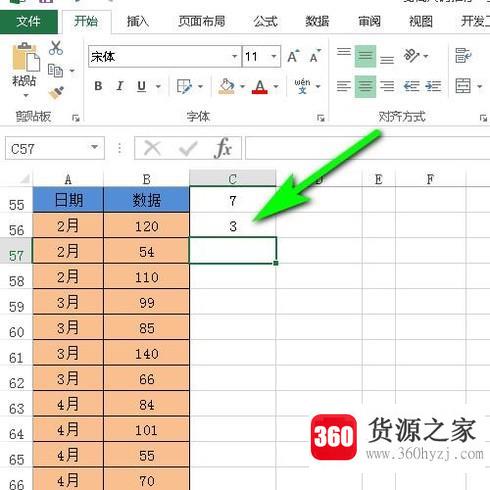
Task: Toggle Underline formatting
Action: click(x=142, y=86)
